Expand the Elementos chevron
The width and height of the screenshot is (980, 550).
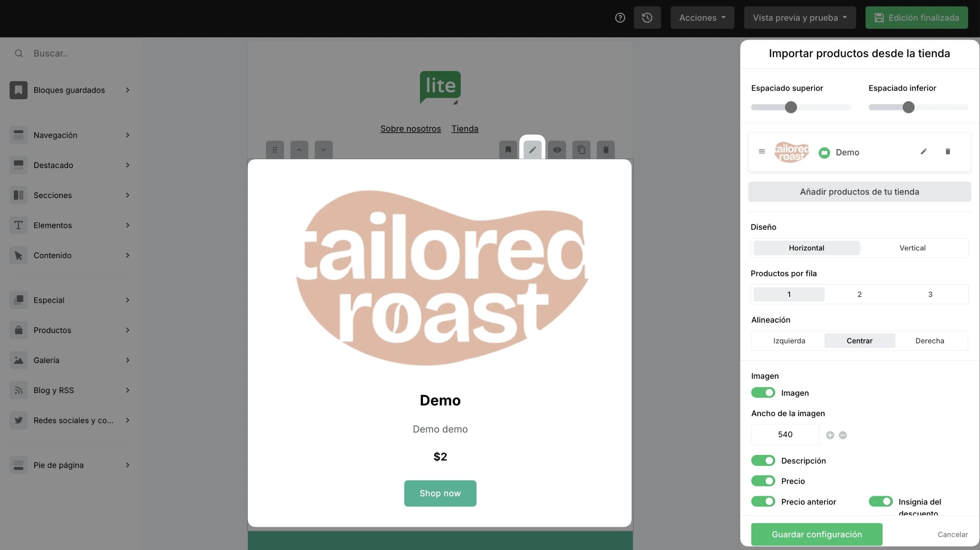pos(128,225)
